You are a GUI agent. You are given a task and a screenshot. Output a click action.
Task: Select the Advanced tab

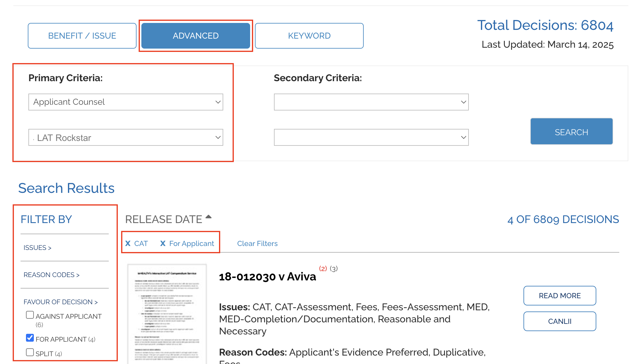coord(196,36)
